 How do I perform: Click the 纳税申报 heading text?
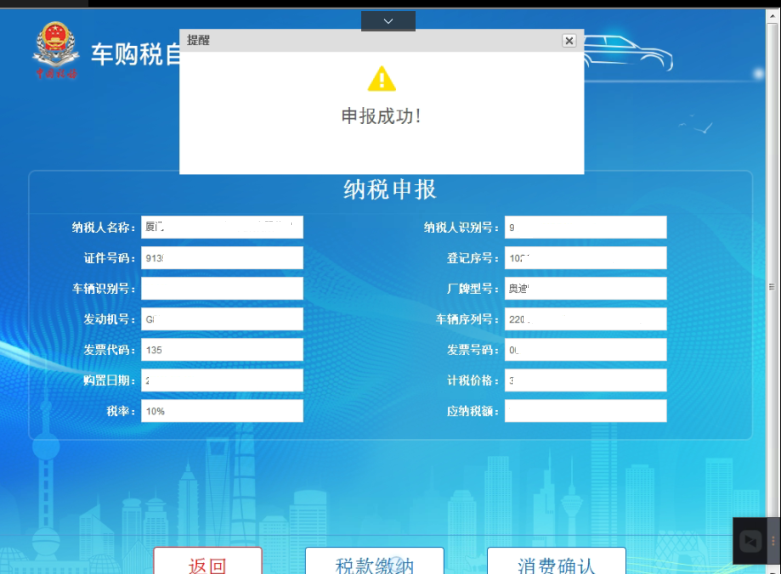click(x=390, y=190)
